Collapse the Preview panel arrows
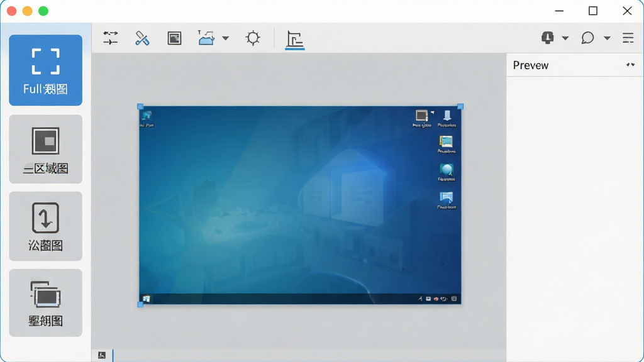This screenshot has height=362, width=644. [x=630, y=65]
